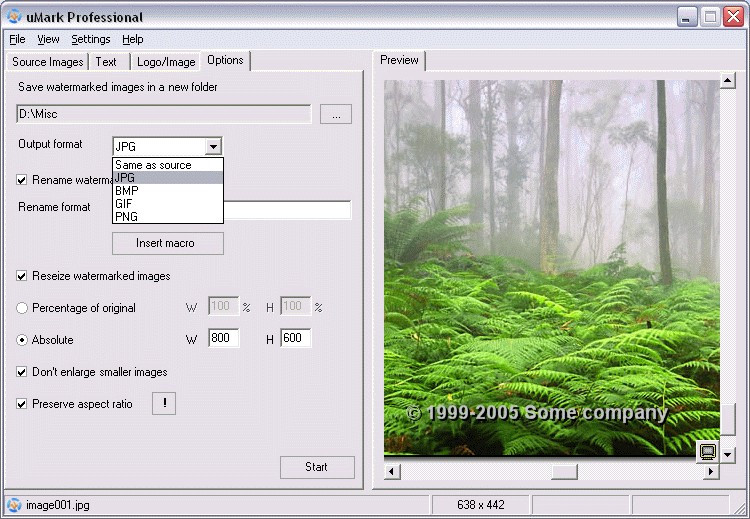Select the Preview tab
The width and height of the screenshot is (750, 519).
tap(399, 60)
